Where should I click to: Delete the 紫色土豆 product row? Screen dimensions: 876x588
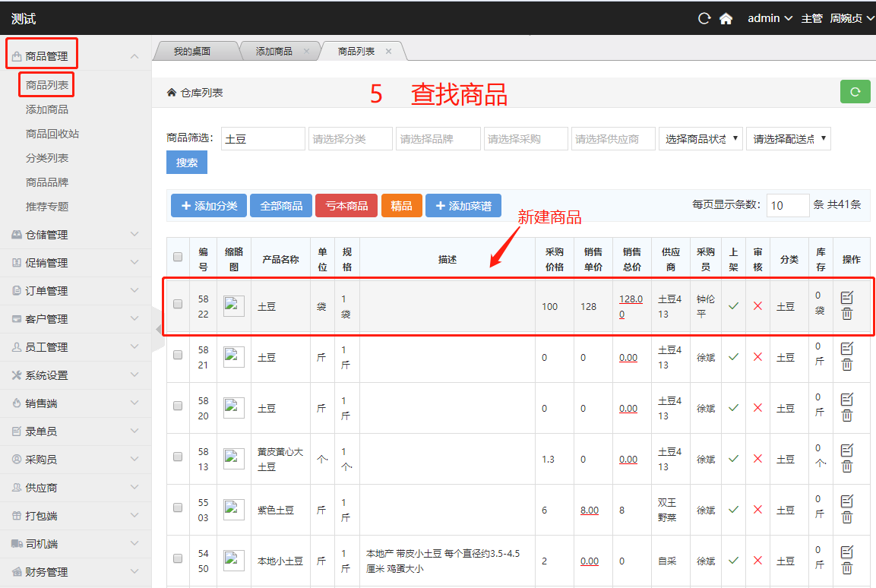click(x=847, y=518)
